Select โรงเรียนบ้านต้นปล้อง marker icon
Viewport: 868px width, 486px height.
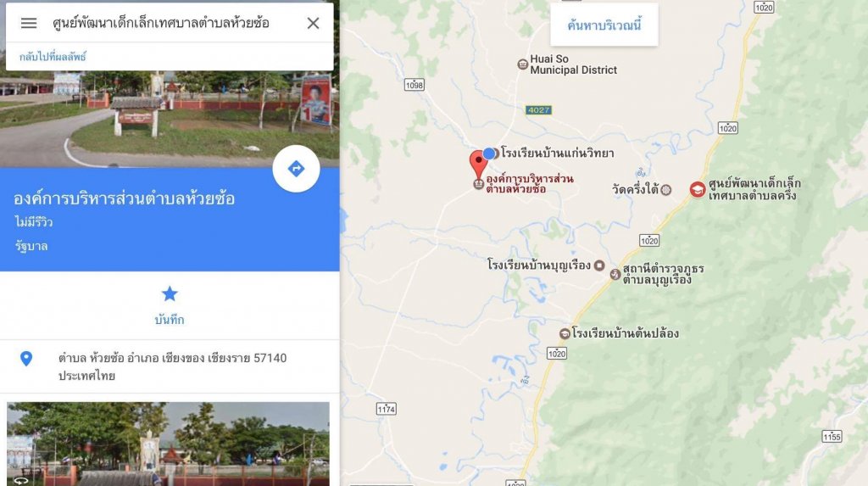565,333
